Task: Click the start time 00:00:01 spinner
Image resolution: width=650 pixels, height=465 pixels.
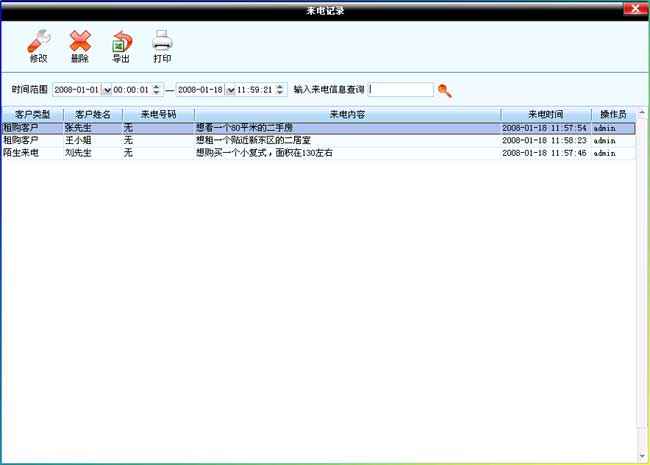Action: 156,90
